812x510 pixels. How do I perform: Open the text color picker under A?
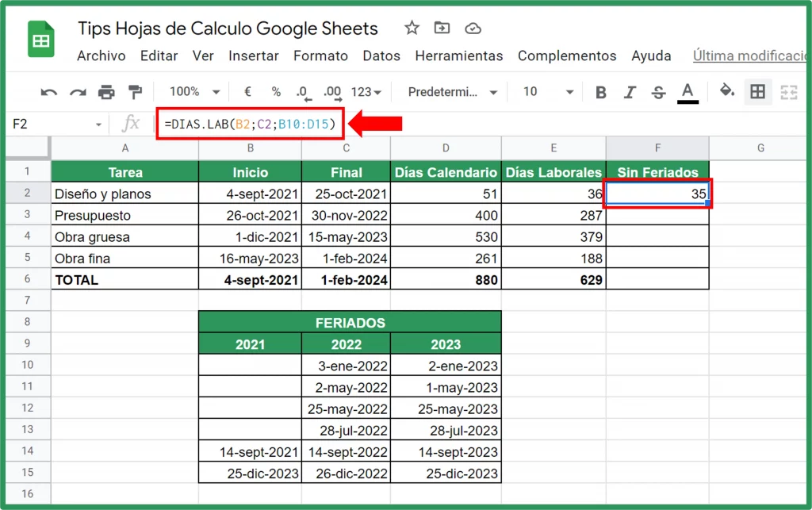tap(688, 92)
